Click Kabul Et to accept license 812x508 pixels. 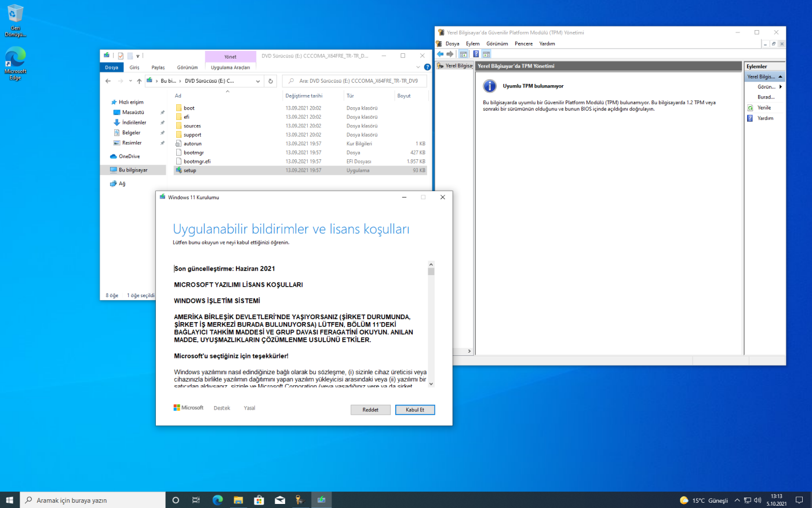415,410
